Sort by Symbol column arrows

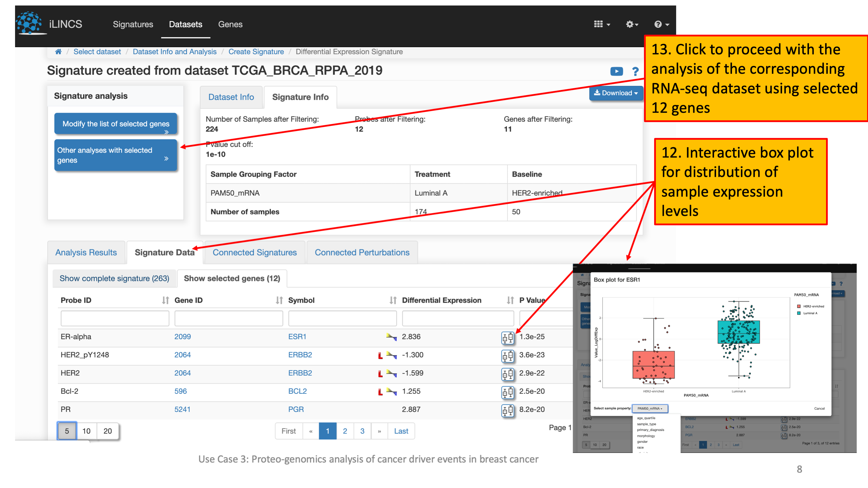coord(393,300)
